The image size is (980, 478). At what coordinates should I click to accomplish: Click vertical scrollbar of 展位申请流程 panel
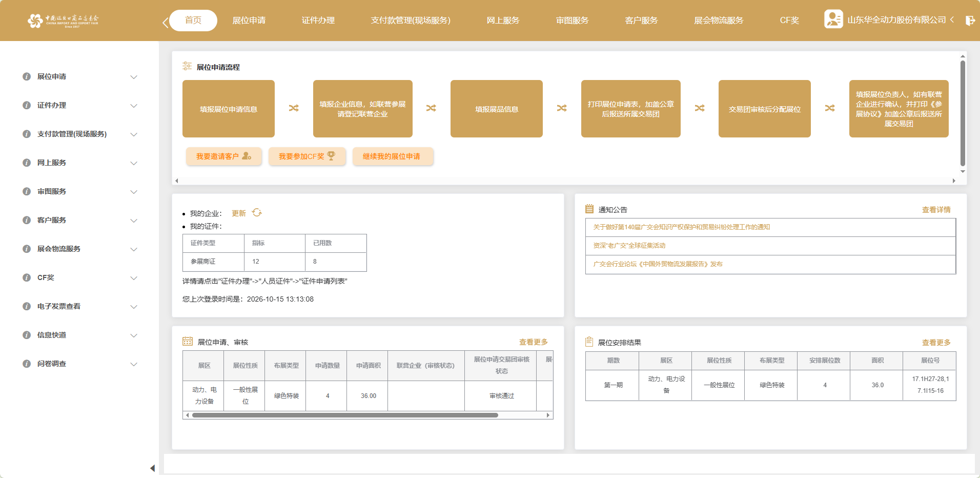(963, 113)
